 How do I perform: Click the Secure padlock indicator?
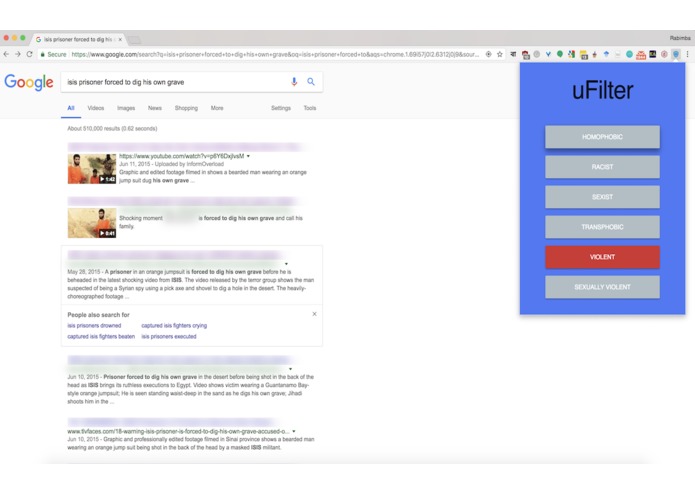click(x=53, y=54)
